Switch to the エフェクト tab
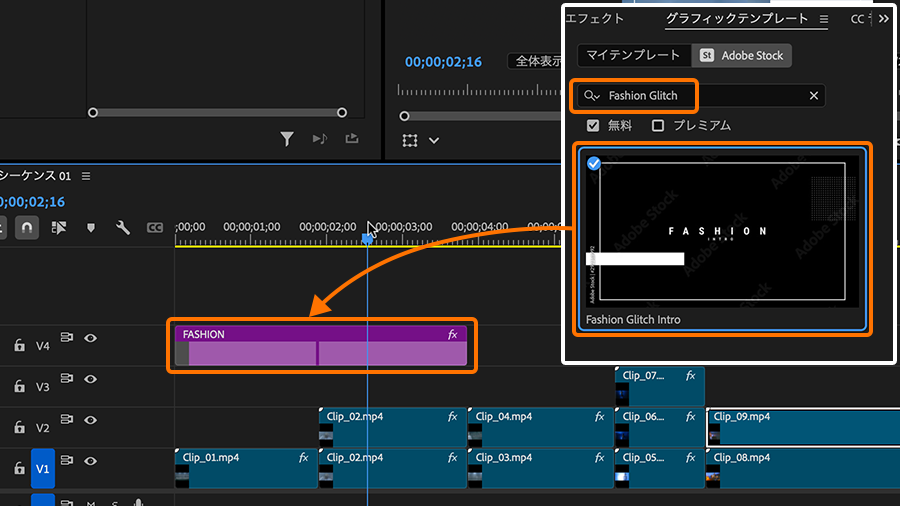The height and width of the screenshot is (506, 900). tap(595, 19)
